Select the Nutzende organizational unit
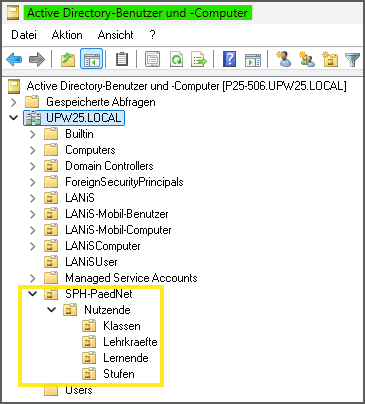This screenshot has height=404, width=365. (107, 310)
